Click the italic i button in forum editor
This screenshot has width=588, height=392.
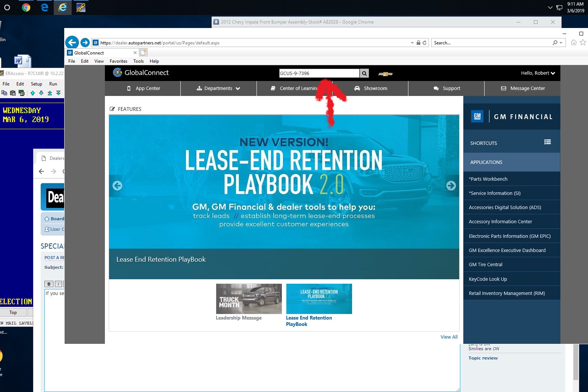tap(59, 284)
